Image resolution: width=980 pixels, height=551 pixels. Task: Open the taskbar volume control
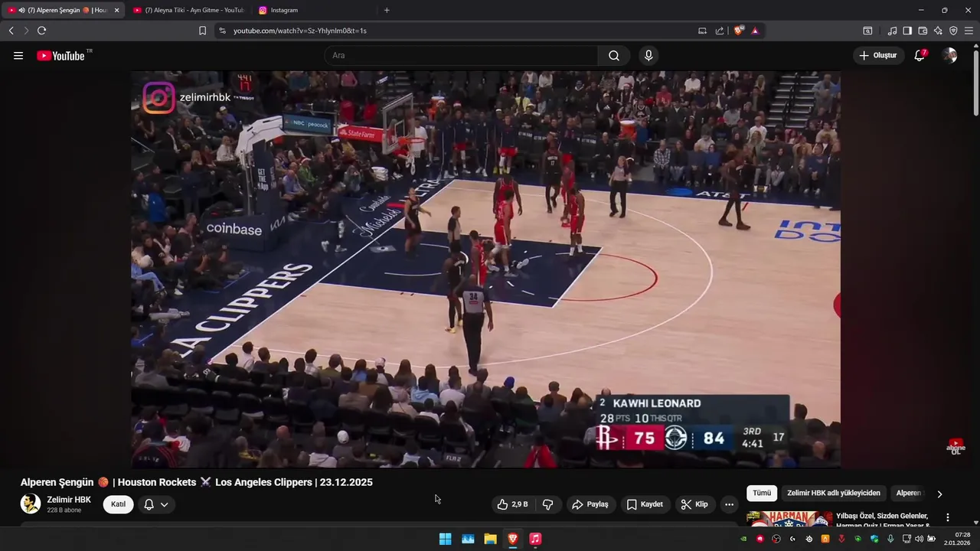point(919,539)
